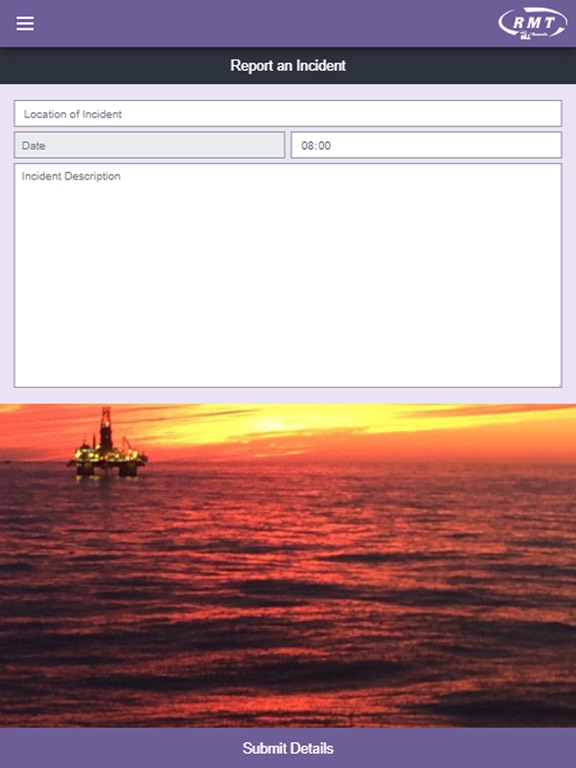Click into the Incident Description box
The width and height of the screenshot is (576, 768).
click(288, 275)
